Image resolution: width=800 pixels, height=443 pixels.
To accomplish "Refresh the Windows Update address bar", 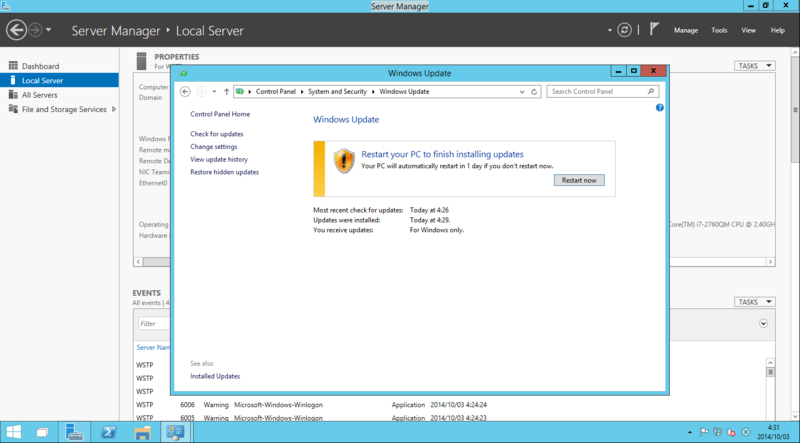I will coord(534,92).
